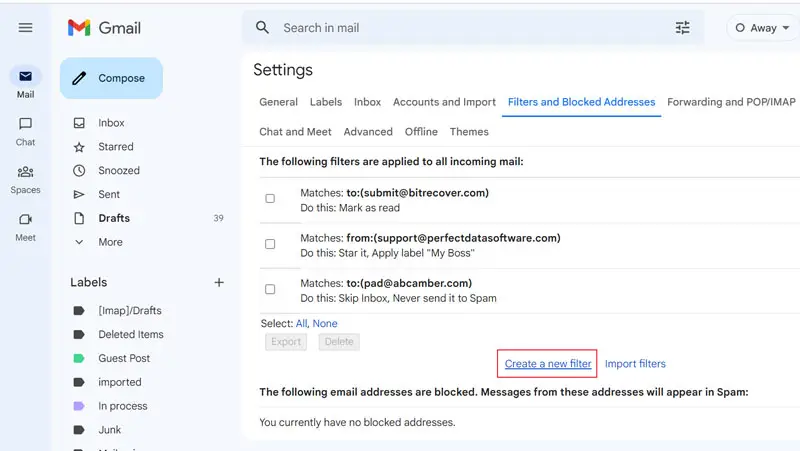Viewport: 800px width, 451px height.
Task: Click the Import filters link
Action: tap(635, 364)
